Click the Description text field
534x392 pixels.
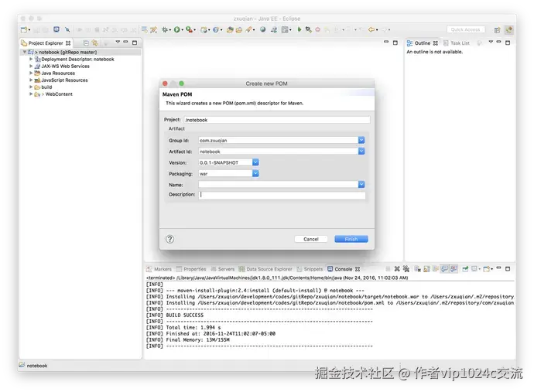282,195
